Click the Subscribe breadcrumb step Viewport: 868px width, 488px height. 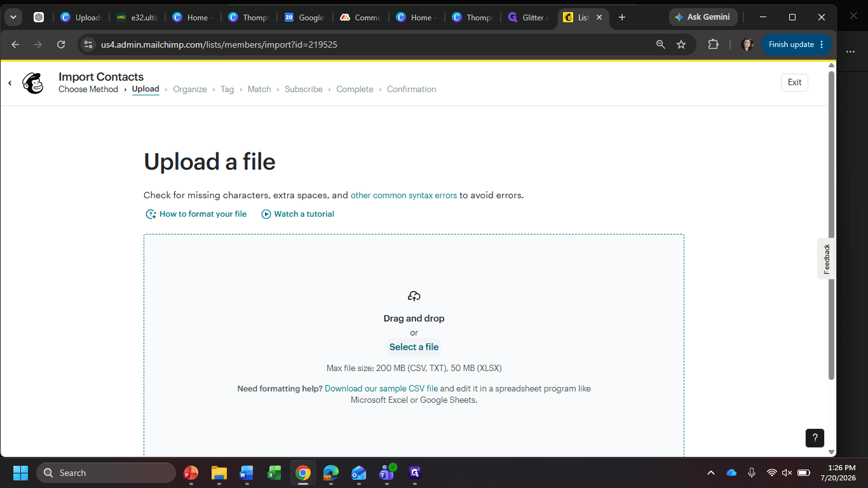(x=304, y=90)
